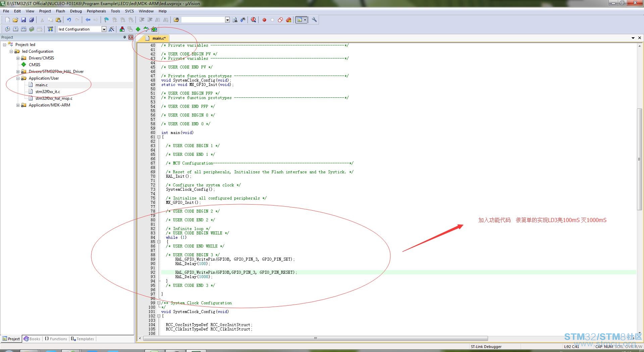Collapse the Project: led tree root
The height and width of the screenshot is (352, 644).
click(x=4, y=45)
